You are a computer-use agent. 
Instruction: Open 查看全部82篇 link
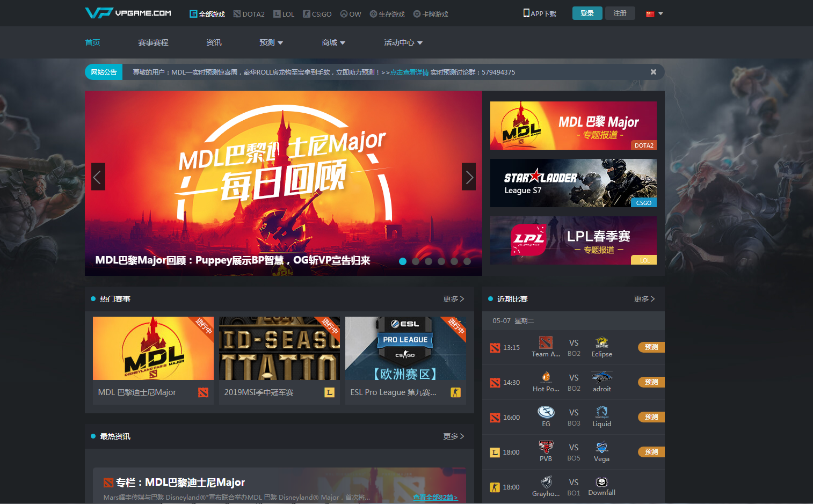tap(435, 498)
